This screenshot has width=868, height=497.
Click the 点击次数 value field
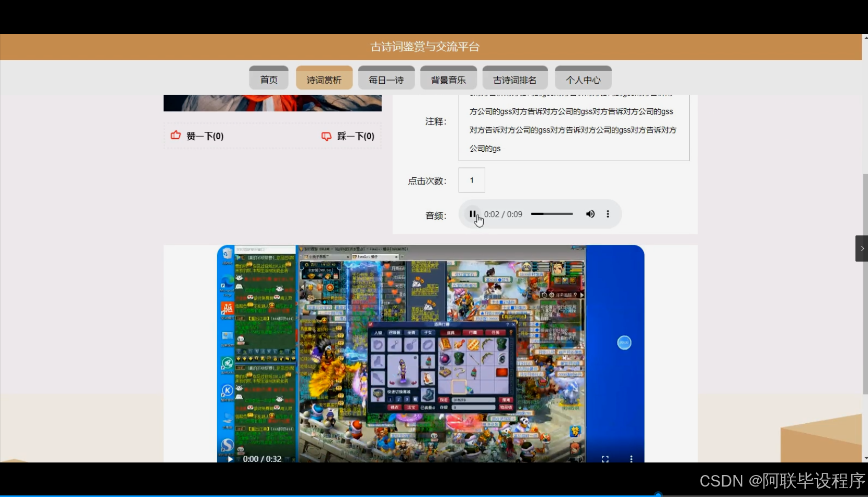point(472,180)
